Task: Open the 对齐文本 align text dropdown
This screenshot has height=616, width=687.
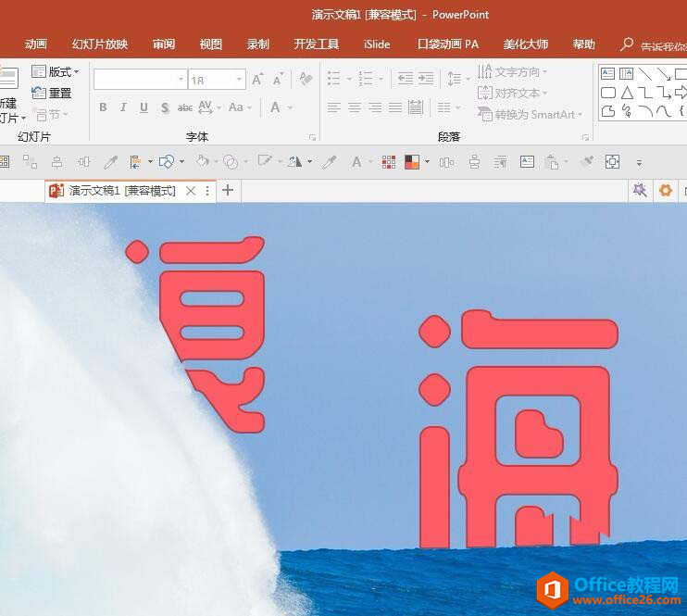Action: (512, 93)
